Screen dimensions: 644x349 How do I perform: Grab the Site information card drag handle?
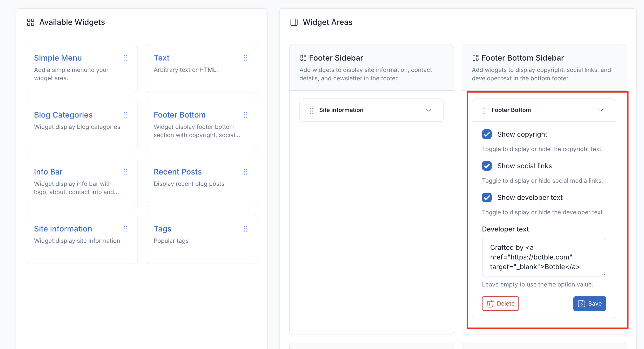point(126,229)
